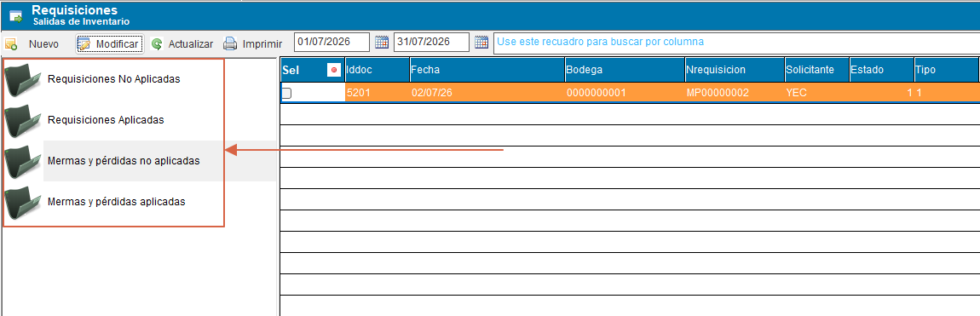Tick the checkbox for row 5201
The height and width of the screenshot is (316, 980).
click(286, 93)
